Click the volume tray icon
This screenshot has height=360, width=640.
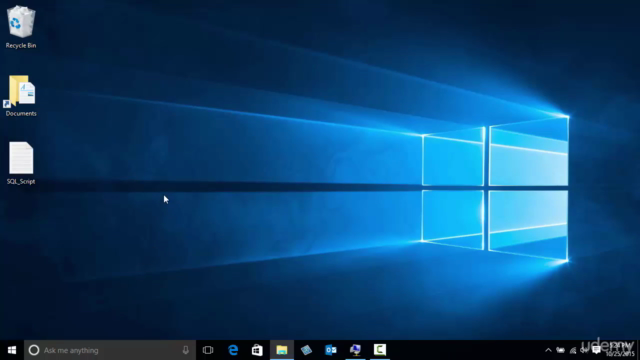pos(584,350)
